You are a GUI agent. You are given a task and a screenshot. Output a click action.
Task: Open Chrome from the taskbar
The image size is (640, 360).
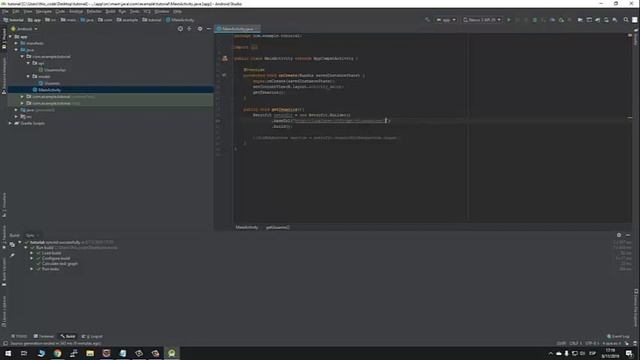tap(57, 353)
